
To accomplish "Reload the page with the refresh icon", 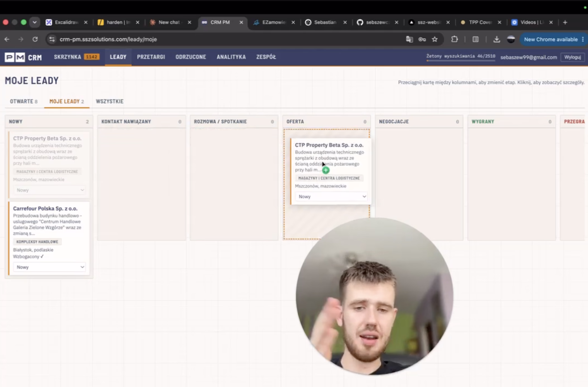I will pyautogui.click(x=35, y=39).
